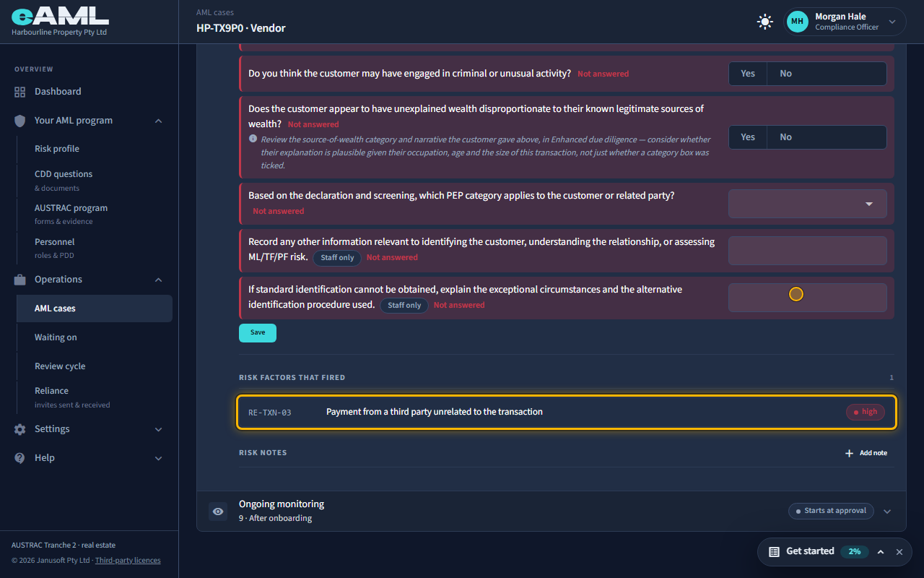
Task: Click the Dashboard grid icon
Action: click(x=19, y=92)
